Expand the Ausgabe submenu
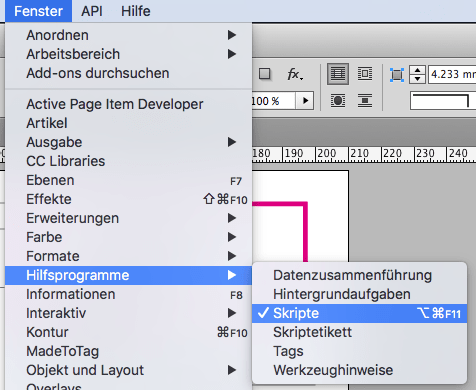Screen dimensions: 476x390 129,142
